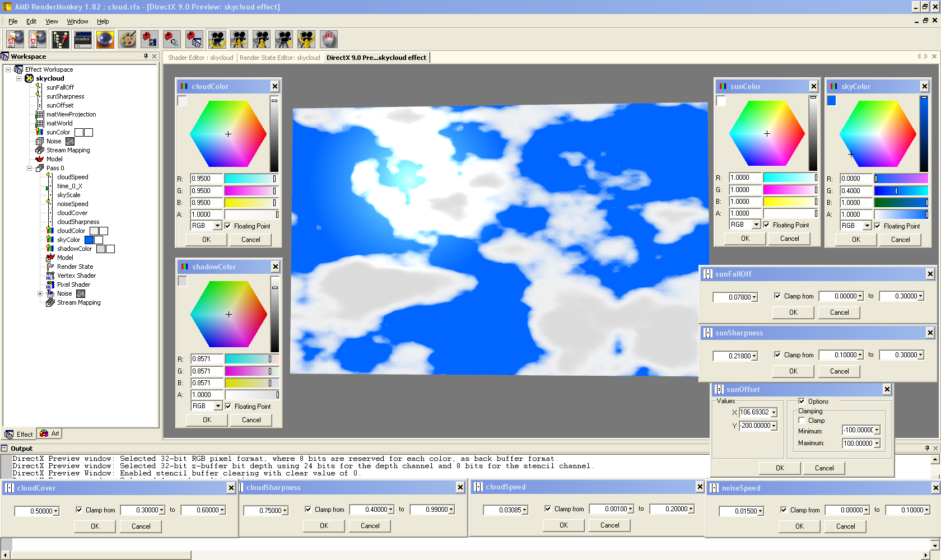
Task: Switch to Render State Editor: skycloud tab
Action: pos(280,58)
